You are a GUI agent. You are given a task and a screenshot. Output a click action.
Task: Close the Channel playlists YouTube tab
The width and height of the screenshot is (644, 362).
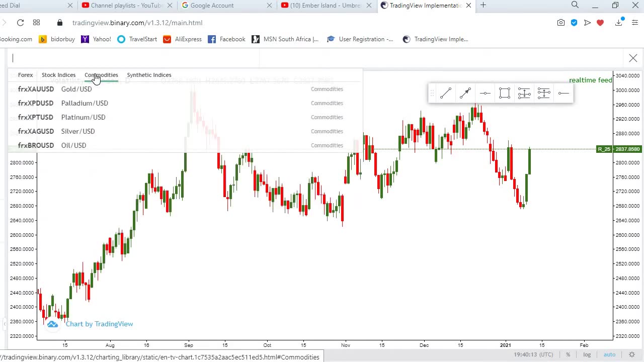point(170,6)
